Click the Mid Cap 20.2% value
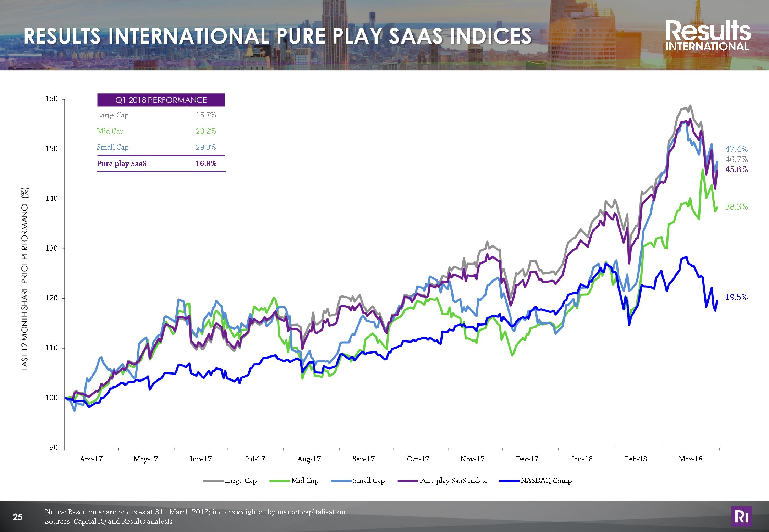769x532 pixels. point(205,131)
